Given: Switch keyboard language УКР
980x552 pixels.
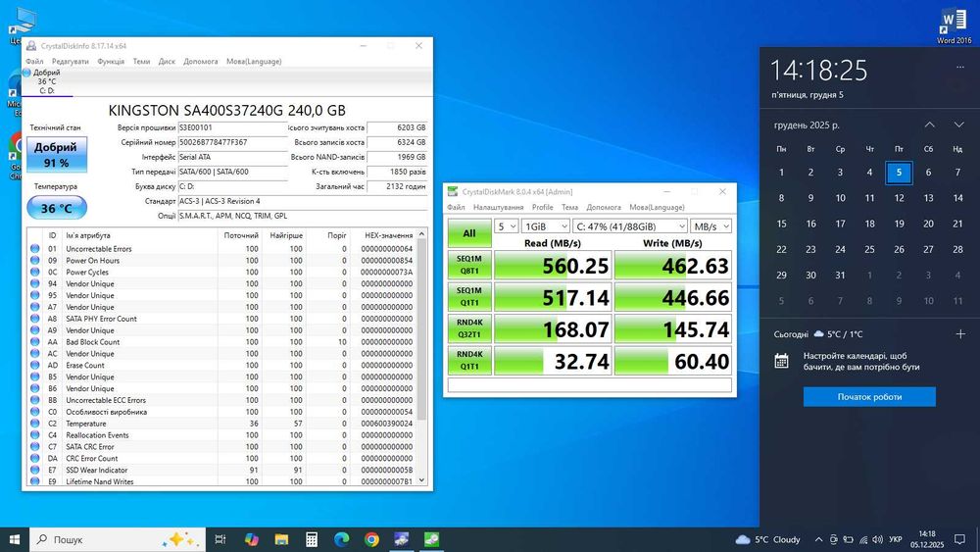Looking at the screenshot, I should [x=895, y=539].
